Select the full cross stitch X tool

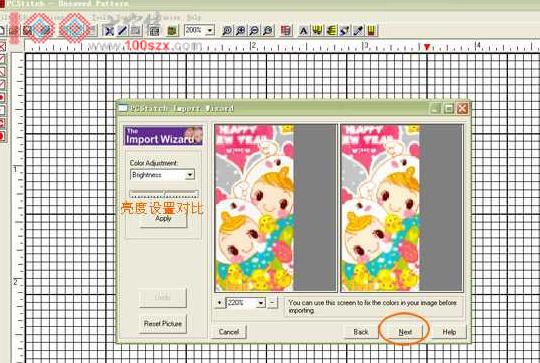pos(109,31)
